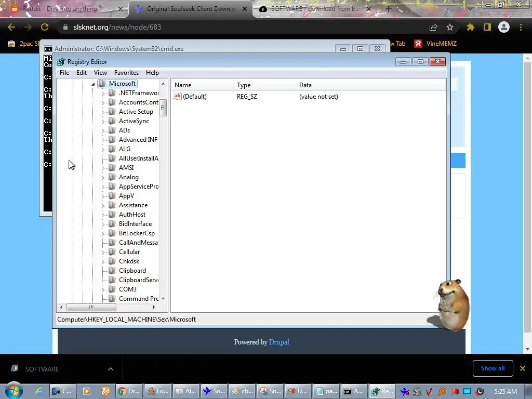Click the tree horizontal scroll right arrow

point(154,308)
